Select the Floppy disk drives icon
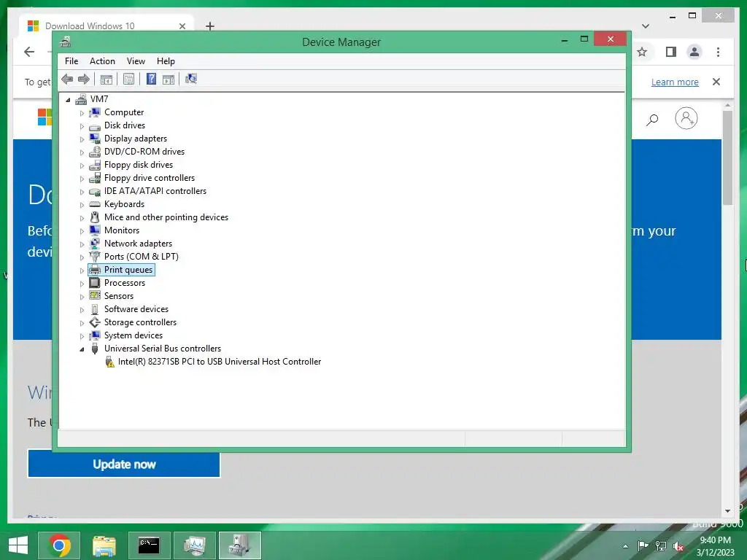 pyautogui.click(x=95, y=165)
